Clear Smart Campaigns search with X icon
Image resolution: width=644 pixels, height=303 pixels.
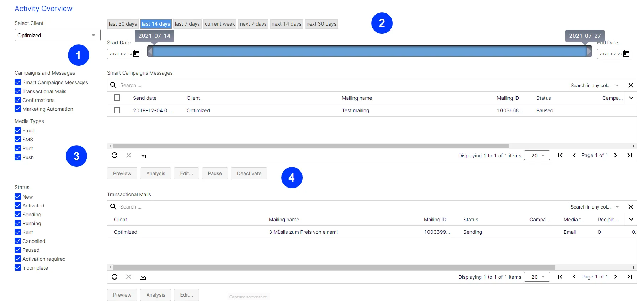point(631,85)
